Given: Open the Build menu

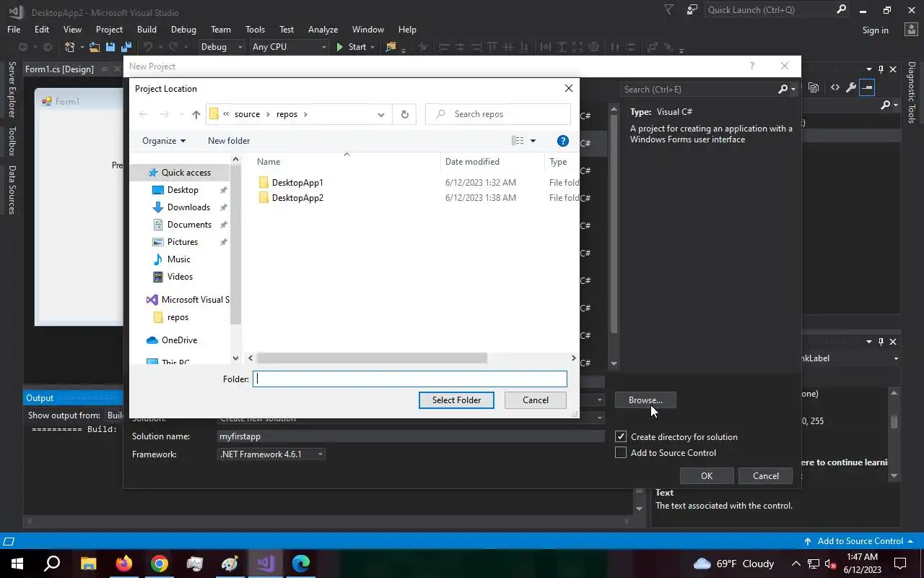Looking at the screenshot, I should 147,30.
